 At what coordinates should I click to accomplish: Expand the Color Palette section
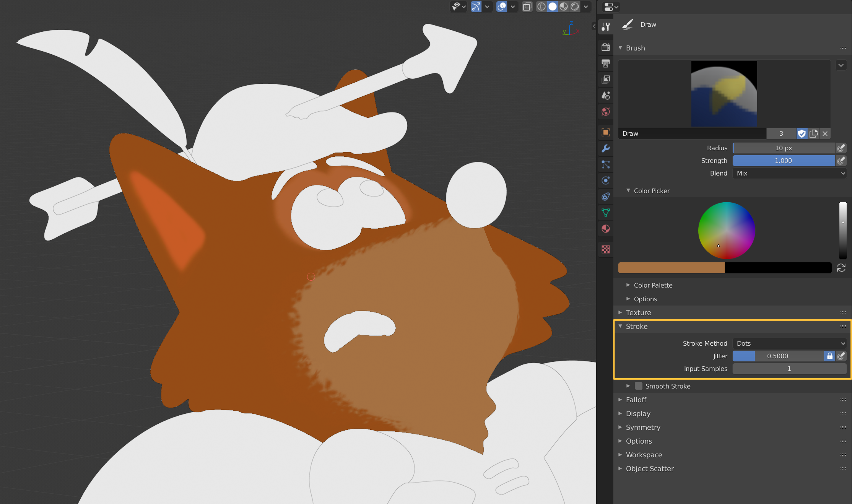653,285
